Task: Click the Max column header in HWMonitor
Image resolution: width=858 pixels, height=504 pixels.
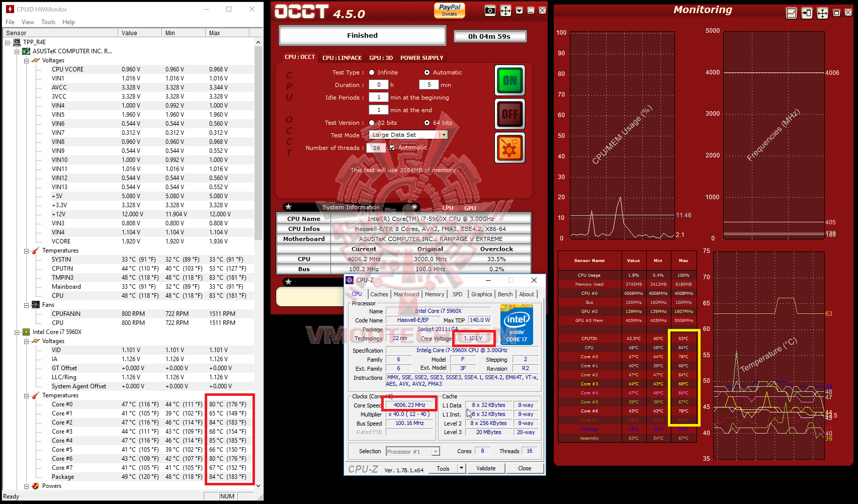Action: [x=227, y=33]
